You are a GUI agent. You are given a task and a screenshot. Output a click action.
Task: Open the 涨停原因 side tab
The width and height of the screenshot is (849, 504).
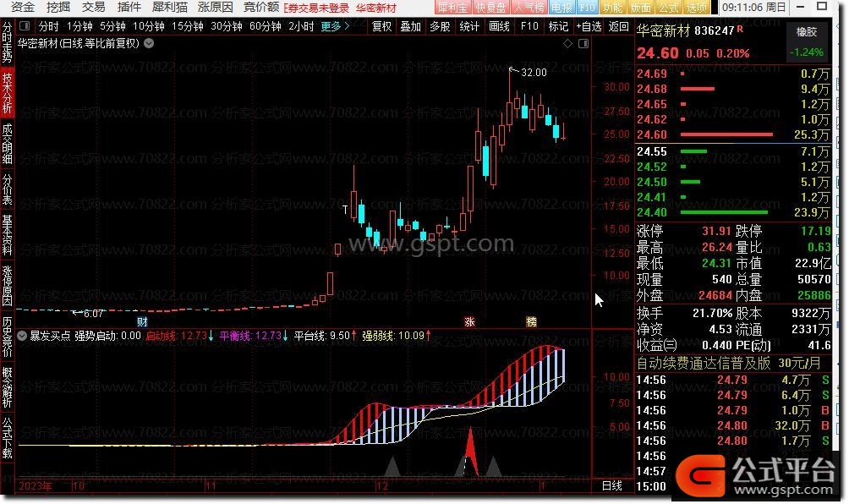pos(7,286)
